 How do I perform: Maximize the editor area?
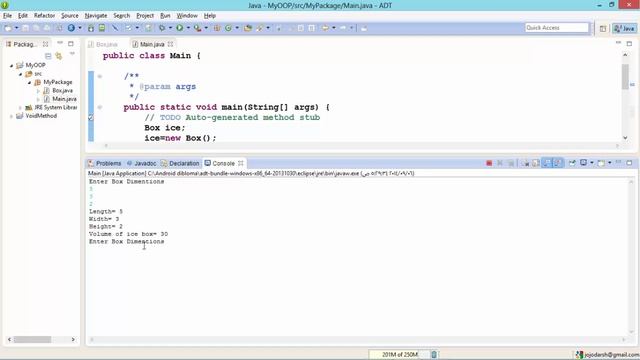pyautogui.click(x=629, y=43)
